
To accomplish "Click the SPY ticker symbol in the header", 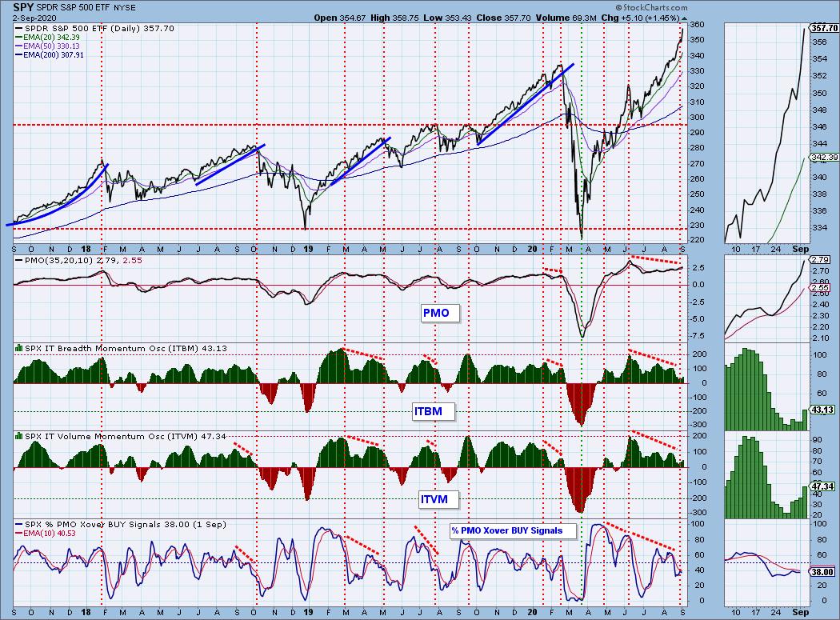I will point(23,7).
